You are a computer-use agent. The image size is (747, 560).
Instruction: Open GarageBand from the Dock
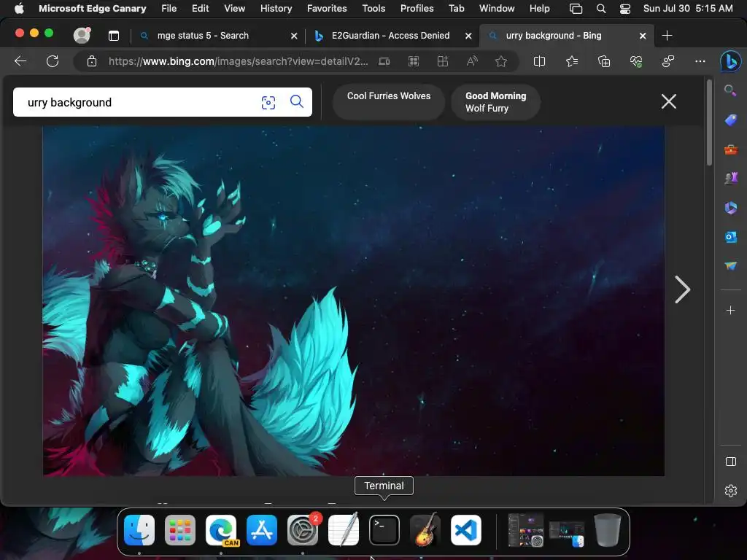coord(425,530)
